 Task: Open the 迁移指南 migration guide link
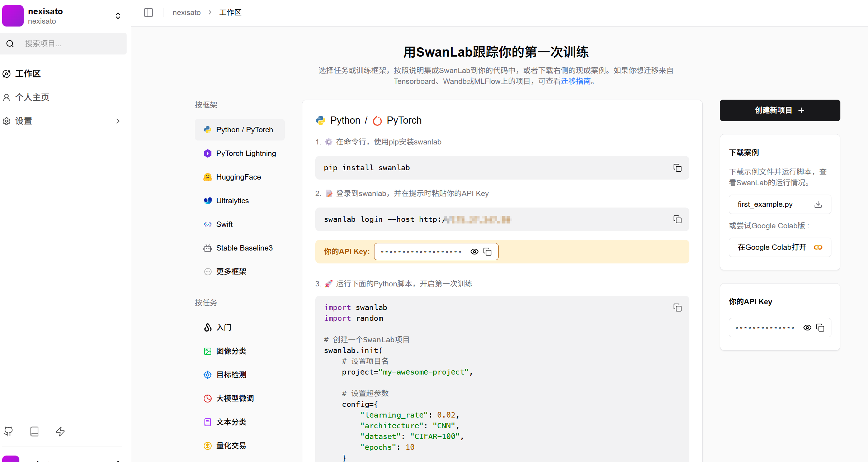tap(575, 81)
